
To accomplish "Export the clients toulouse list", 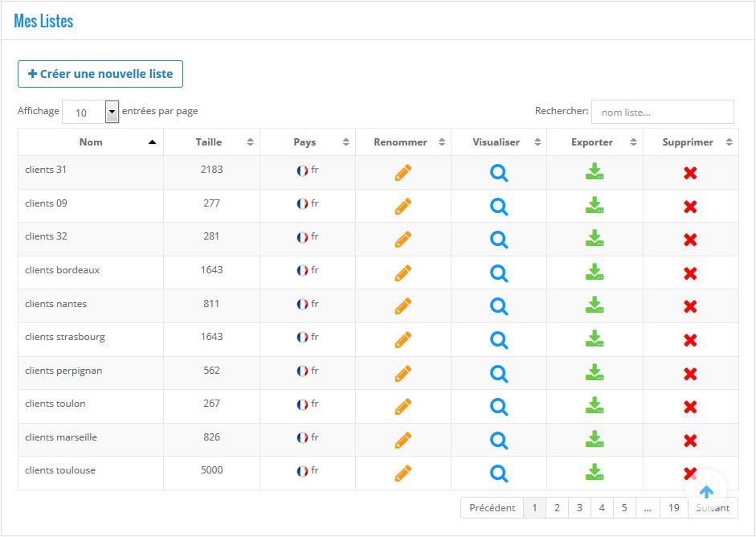I will 595,472.
